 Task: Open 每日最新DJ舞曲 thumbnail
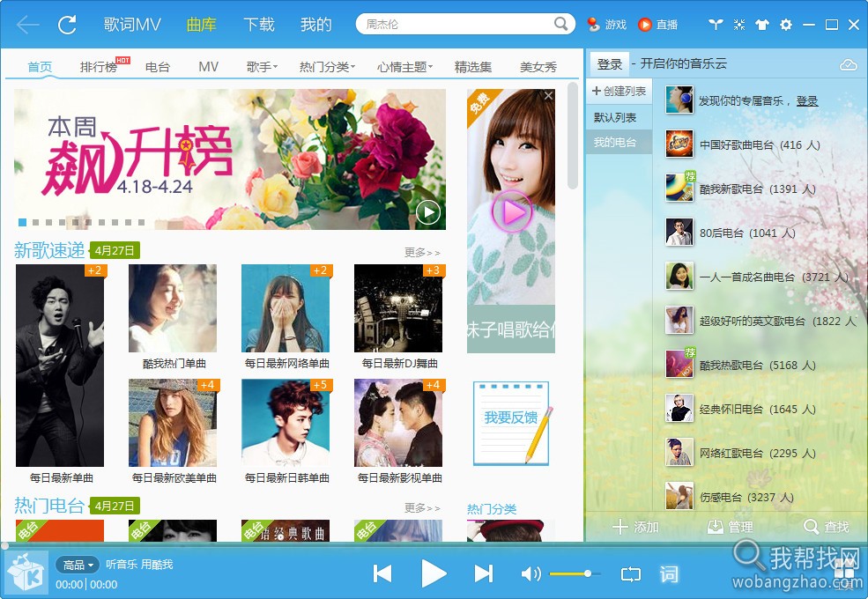click(x=398, y=308)
